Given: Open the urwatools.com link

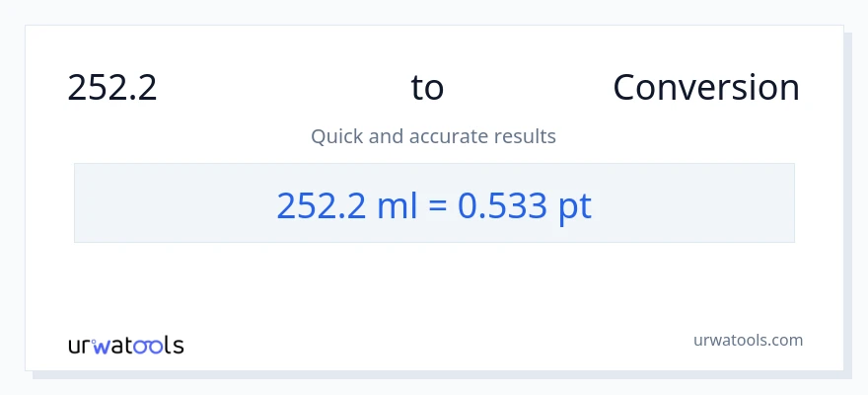Looking at the screenshot, I should (747, 340).
